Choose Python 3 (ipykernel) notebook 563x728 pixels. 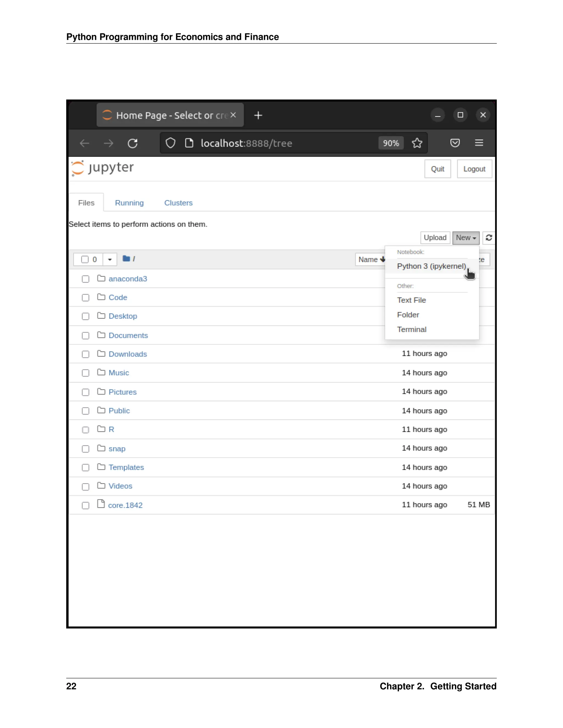click(431, 266)
